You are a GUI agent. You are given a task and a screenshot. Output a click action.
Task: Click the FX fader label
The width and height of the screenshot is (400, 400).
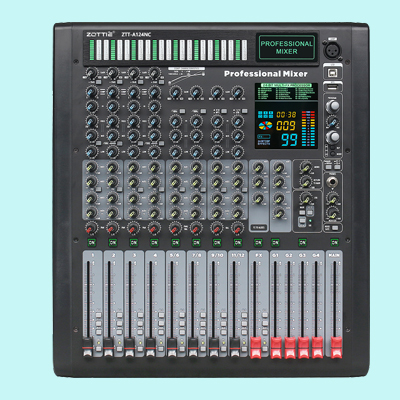click(x=259, y=255)
